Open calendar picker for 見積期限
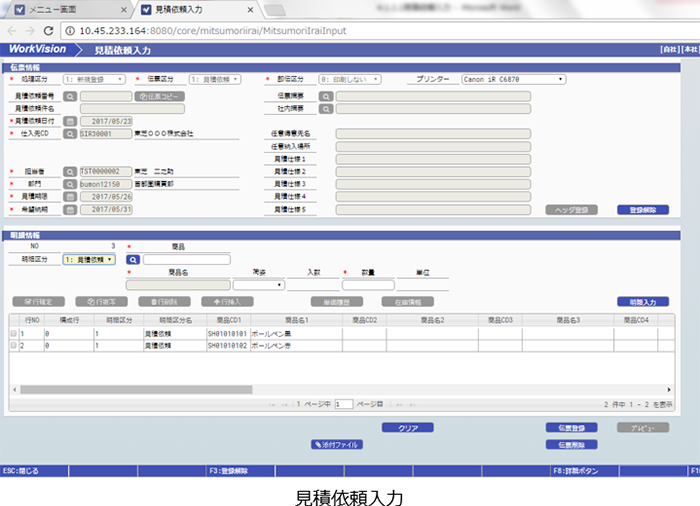This screenshot has height=506, width=700. coord(70,197)
